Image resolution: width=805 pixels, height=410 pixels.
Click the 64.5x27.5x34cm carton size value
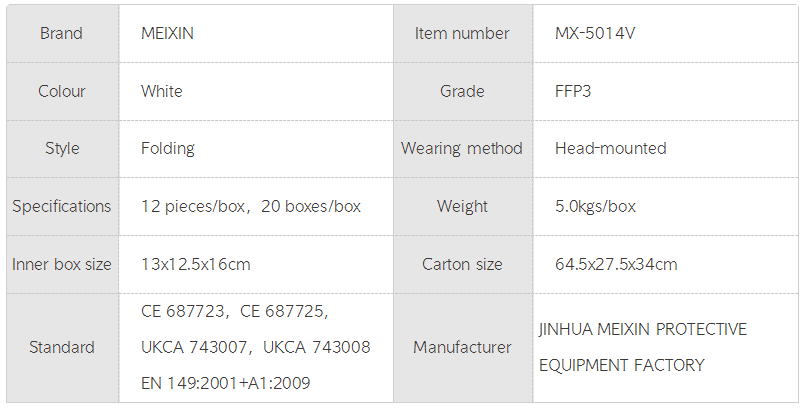pyautogui.click(x=616, y=264)
